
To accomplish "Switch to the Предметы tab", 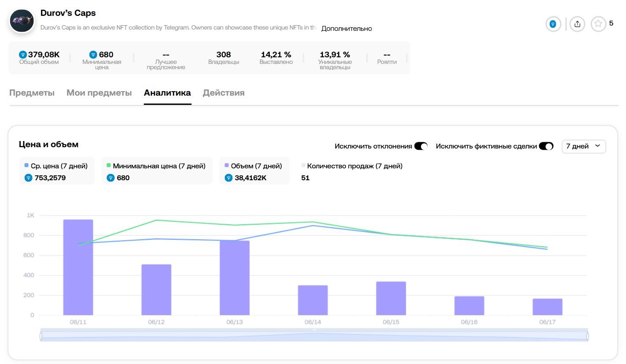I will point(32,93).
